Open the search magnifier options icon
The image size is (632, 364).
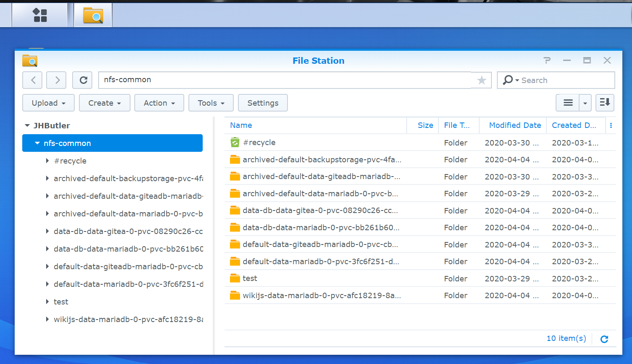click(510, 80)
